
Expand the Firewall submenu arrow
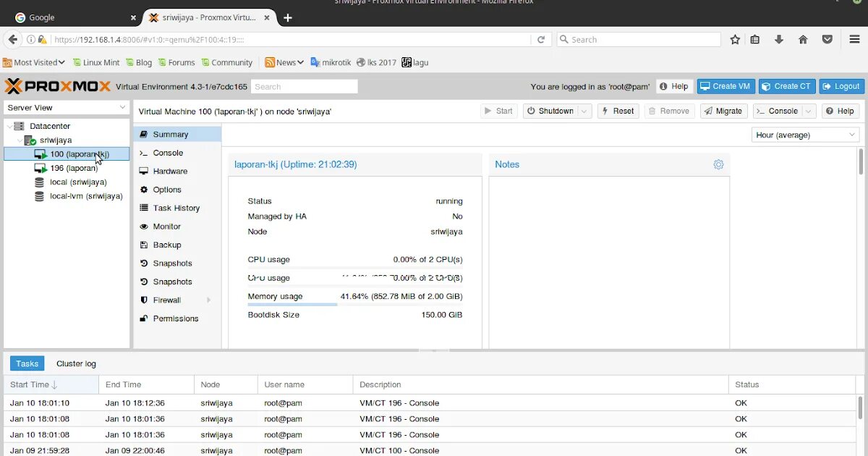click(x=209, y=300)
